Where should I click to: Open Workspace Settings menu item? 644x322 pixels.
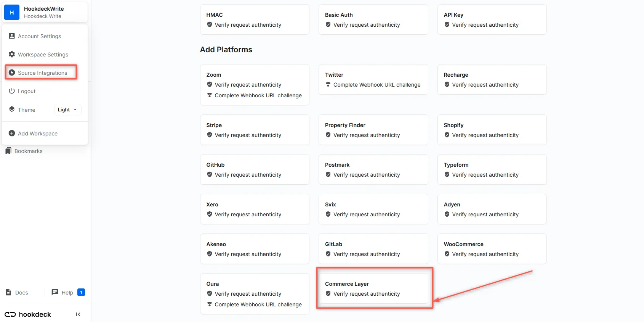pyautogui.click(x=45, y=55)
